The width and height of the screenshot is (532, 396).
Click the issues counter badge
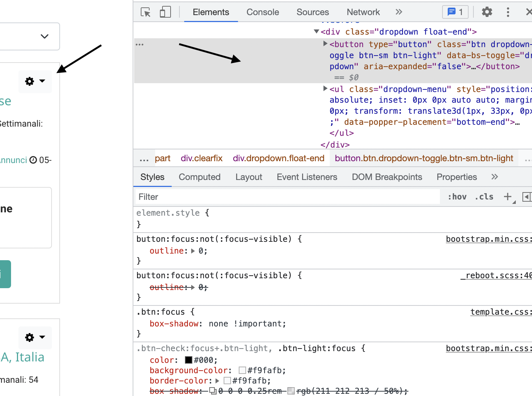tap(455, 12)
